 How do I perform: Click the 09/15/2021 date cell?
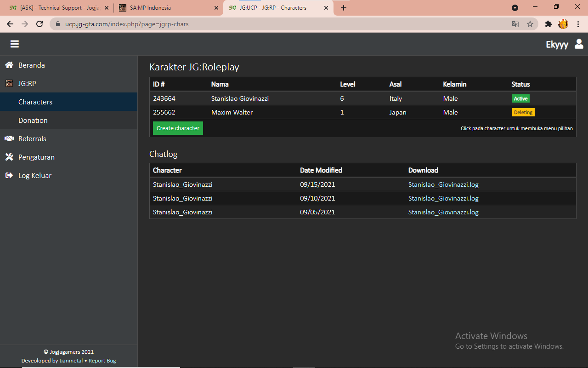point(317,184)
